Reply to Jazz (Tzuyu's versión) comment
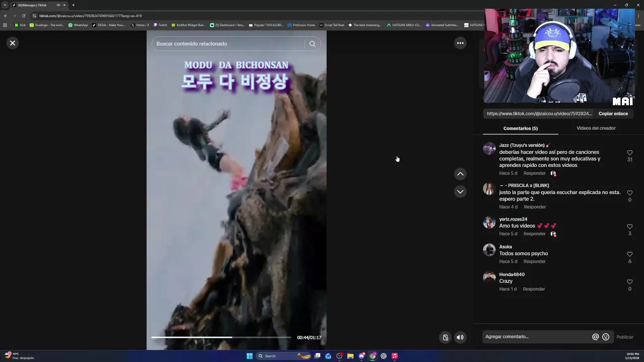 coord(534,173)
